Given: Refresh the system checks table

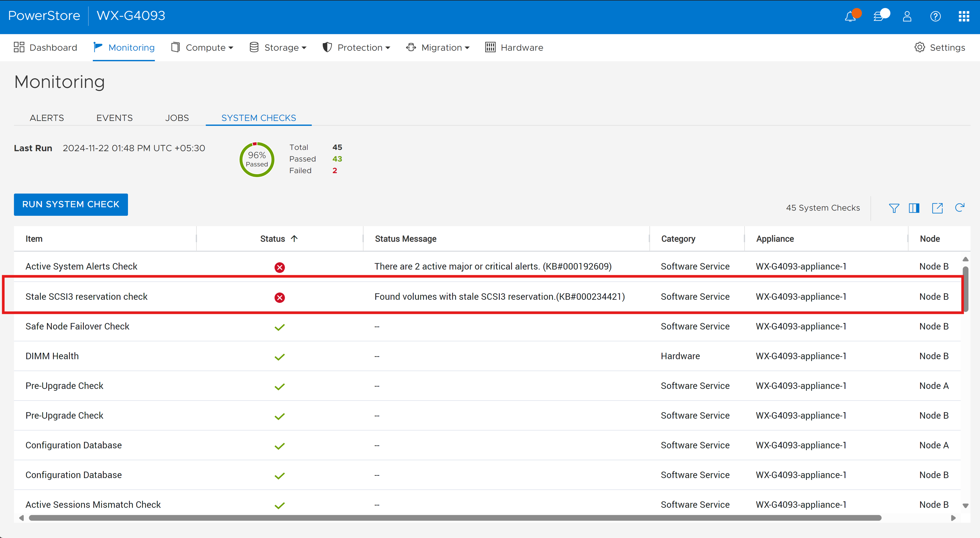Looking at the screenshot, I should click(960, 208).
